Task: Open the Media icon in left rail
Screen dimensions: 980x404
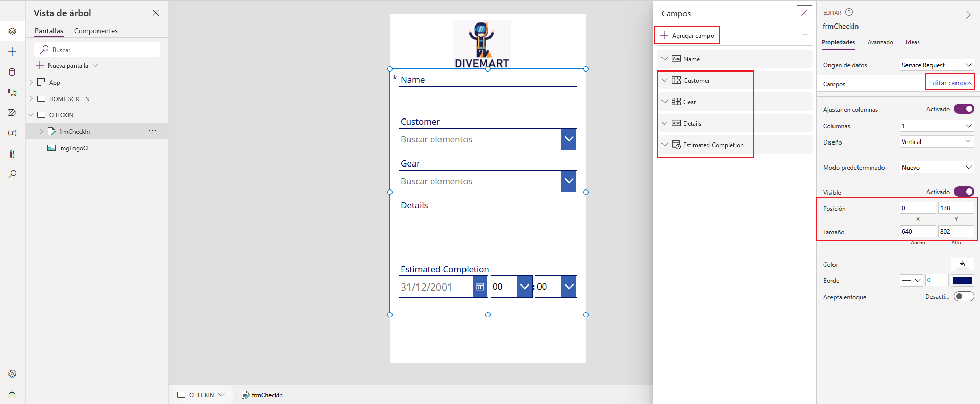Action: tap(12, 92)
